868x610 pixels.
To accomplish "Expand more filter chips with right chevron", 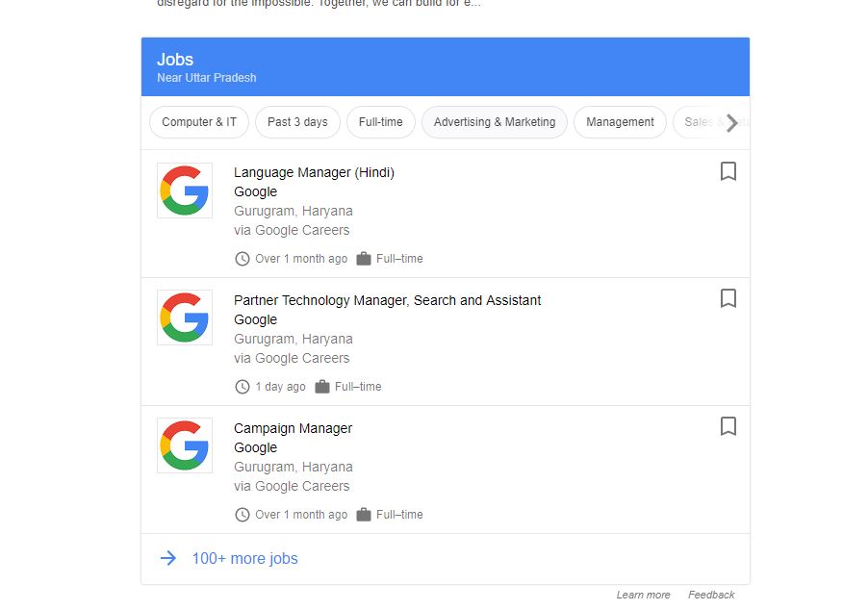I will (731, 123).
